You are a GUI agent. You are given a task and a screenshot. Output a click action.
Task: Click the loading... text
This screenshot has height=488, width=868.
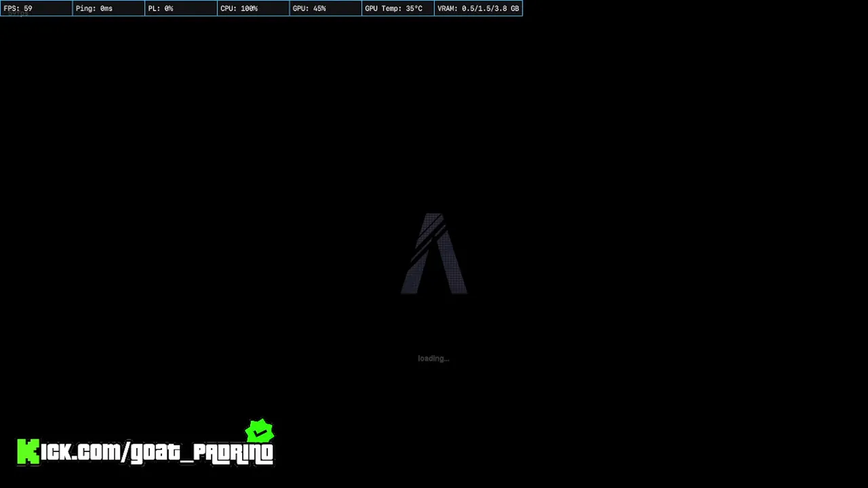coord(433,359)
